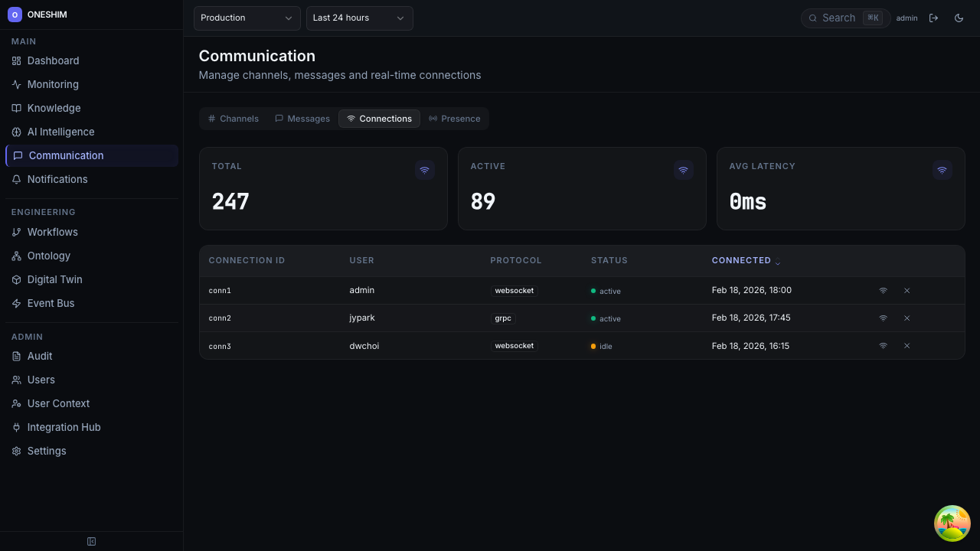Click the wifi icon in the Avg Latency card
Image resolution: width=980 pixels, height=551 pixels.
pyautogui.click(x=942, y=171)
